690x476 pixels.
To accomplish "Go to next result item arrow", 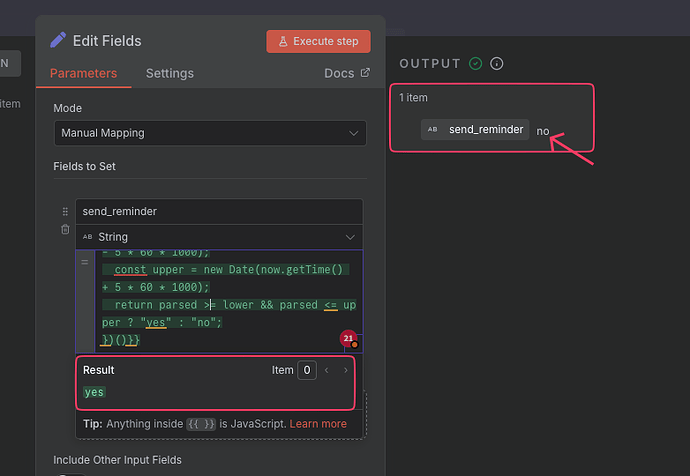I will pyautogui.click(x=346, y=370).
